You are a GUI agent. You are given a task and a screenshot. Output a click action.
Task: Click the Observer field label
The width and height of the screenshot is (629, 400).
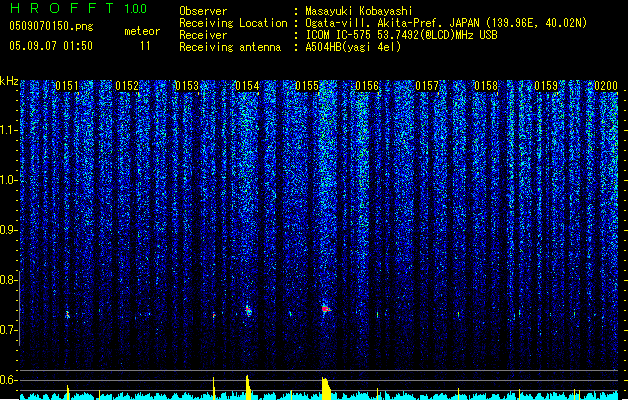(x=203, y=11)
